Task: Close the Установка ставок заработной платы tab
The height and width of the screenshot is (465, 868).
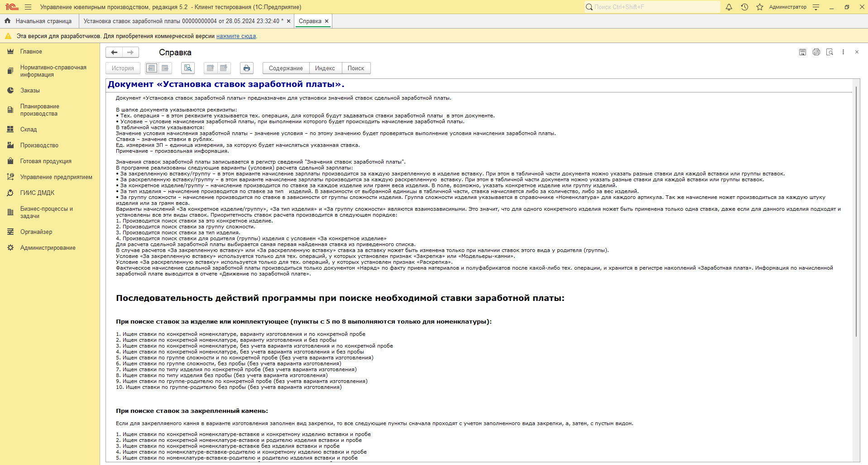Action: pos(288,21)
